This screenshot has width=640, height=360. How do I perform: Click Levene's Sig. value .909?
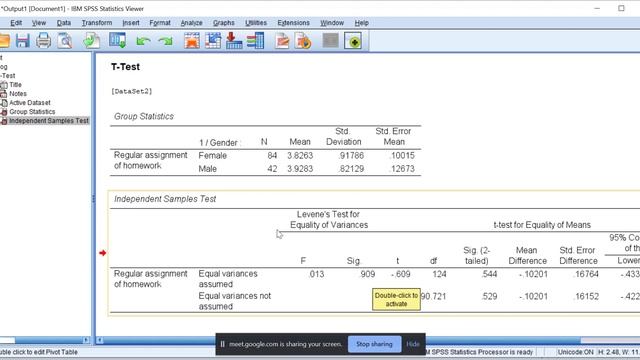click(x=367, y=274)
